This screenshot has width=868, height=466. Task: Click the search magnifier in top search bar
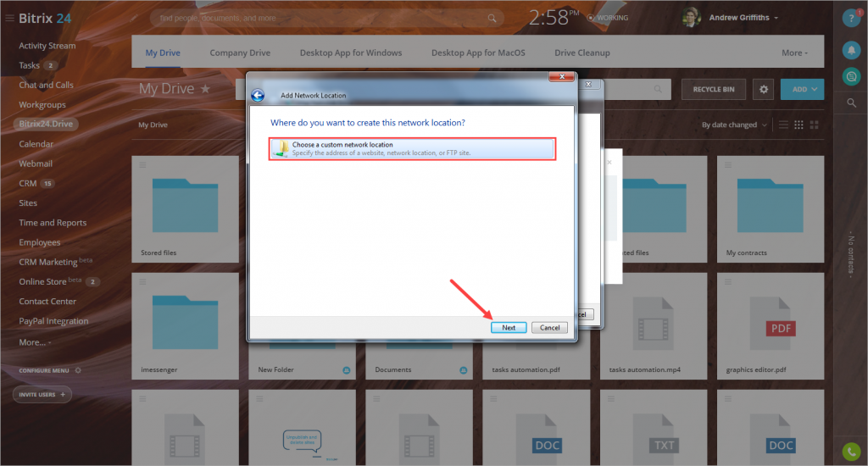[492, 19]
